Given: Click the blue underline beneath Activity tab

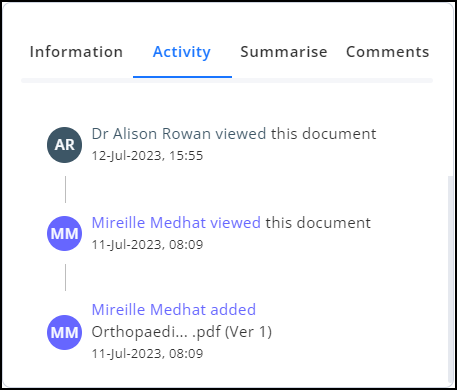Looking at the screenshot, I should [182, 77].
